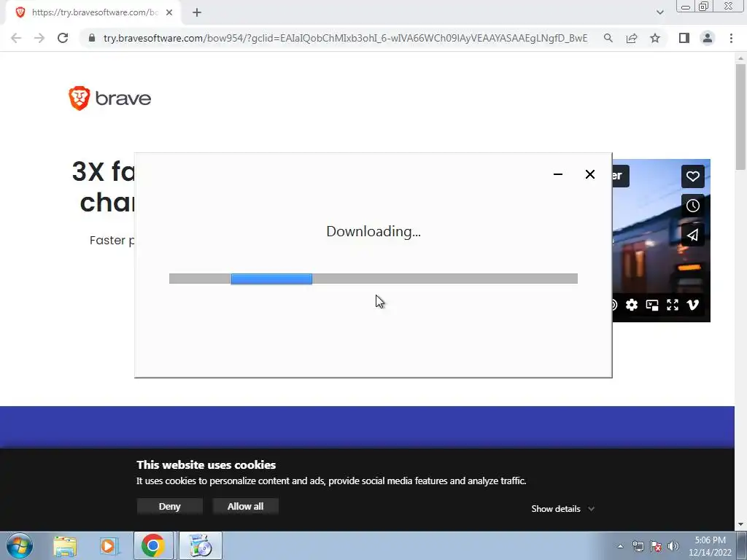Click the 'This website uses cookies' heading
The image size is (747, 560).
pyautogui.click(x=206, y=464)
